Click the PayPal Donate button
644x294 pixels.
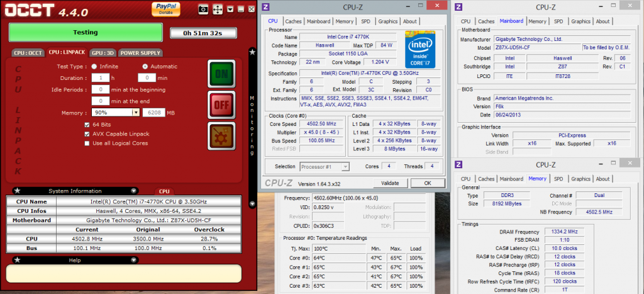pos(166,9)
